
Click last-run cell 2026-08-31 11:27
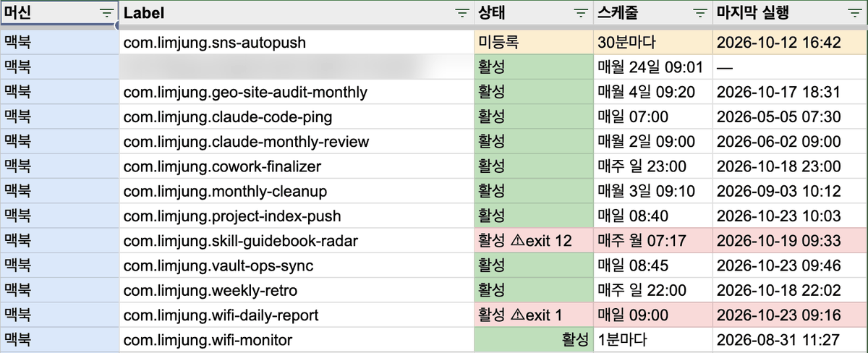click(x=790, y=340)
